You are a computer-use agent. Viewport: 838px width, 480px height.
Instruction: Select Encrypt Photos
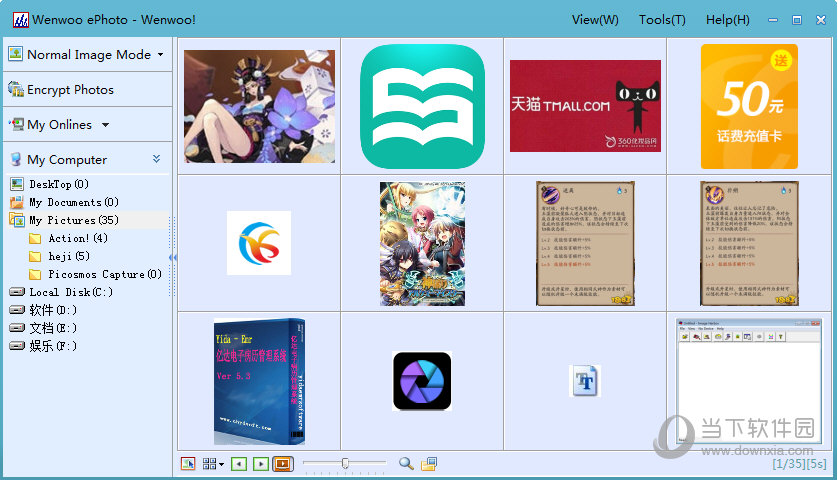(70, 90)
